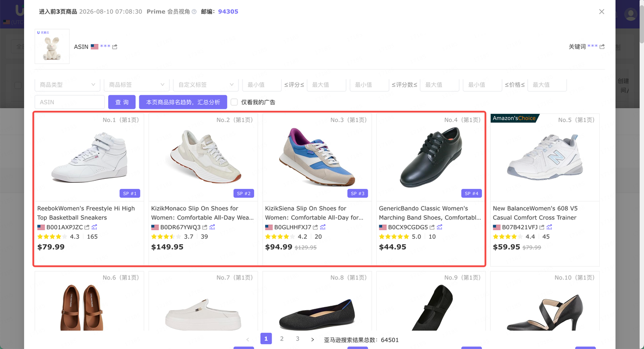This screenshot has width=644, height=349.
Task: Open No.10 black heel shoe image
Action: (545, 312)
